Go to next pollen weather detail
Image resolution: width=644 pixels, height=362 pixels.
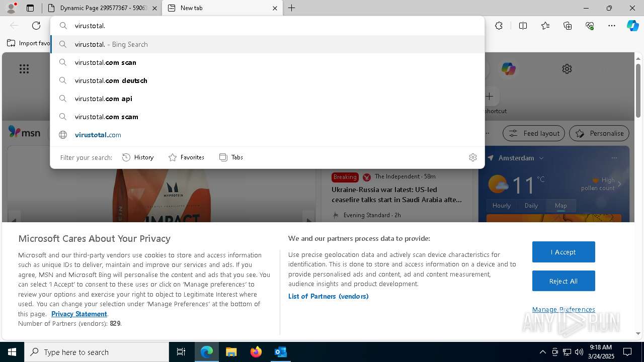click(x=619, y=184)
